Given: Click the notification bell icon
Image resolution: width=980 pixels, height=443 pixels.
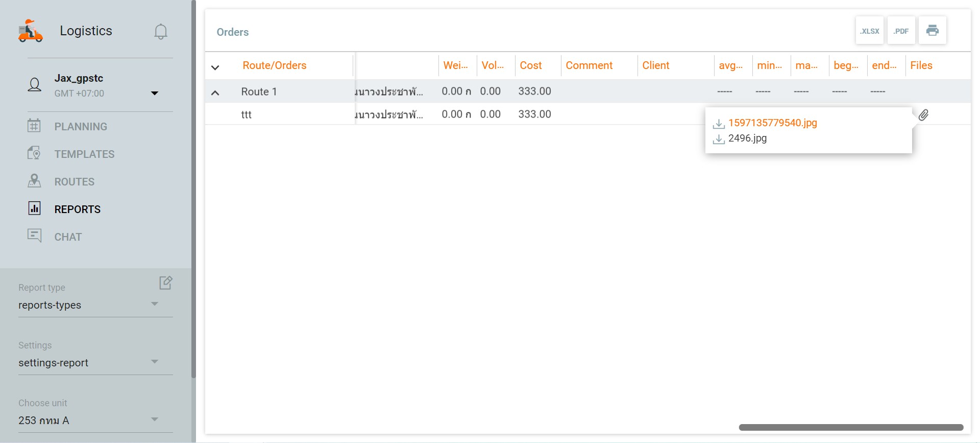Looking at the screenshot, I should (161, 32).
